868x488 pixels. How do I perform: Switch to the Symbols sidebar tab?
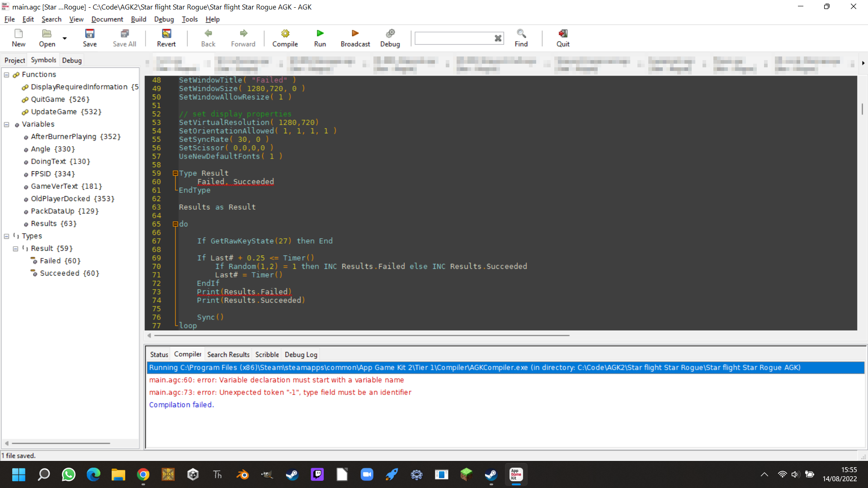(x=43, y=60)
